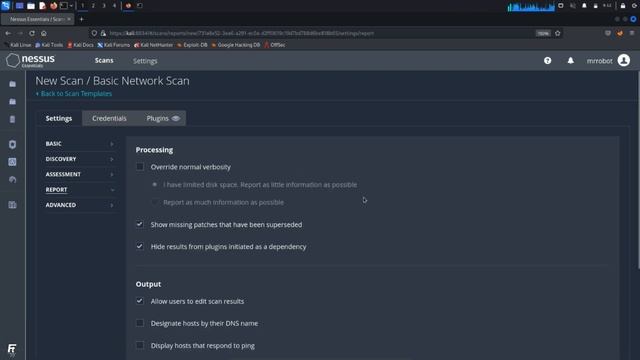Open the Settings top menu
640x360 pixels.
pyautogui.click(x=145, y=61)
